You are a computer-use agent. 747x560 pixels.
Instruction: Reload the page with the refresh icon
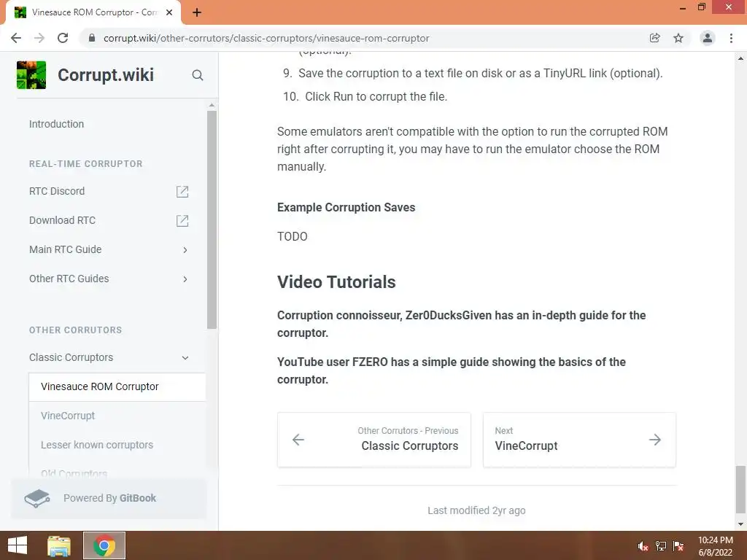click(x=63, y=38)
